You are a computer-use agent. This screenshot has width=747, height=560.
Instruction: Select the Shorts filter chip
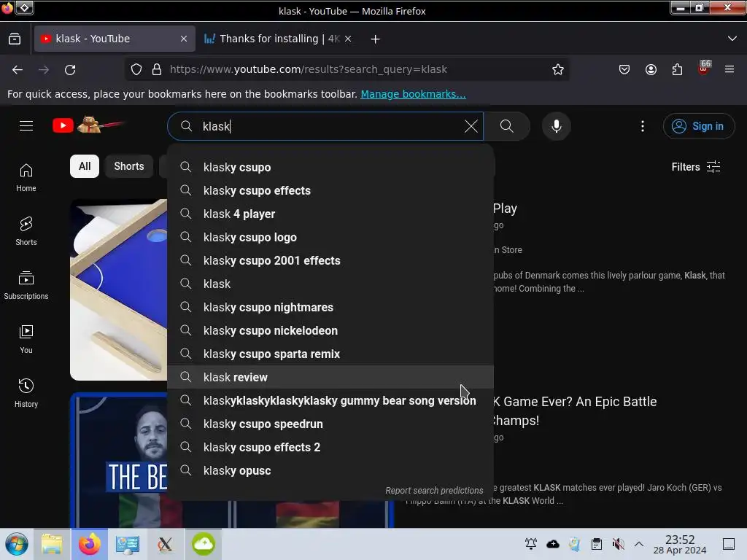point(128,166)
